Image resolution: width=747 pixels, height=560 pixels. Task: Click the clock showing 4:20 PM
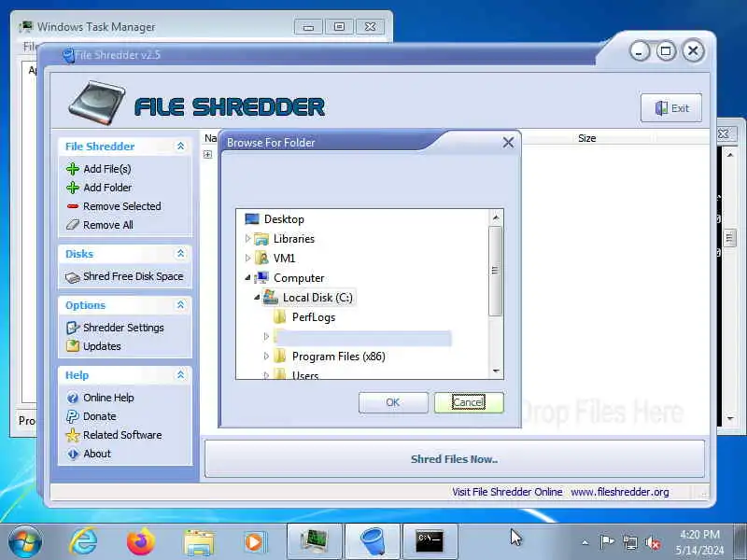click(x=699, y=534)
